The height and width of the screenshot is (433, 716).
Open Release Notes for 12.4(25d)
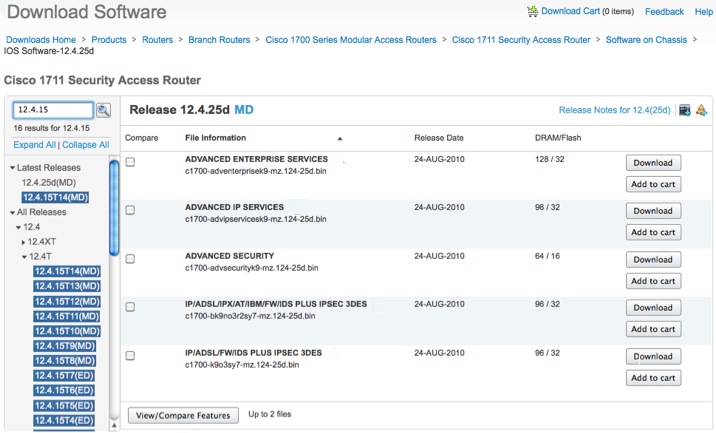coord(615,110)
